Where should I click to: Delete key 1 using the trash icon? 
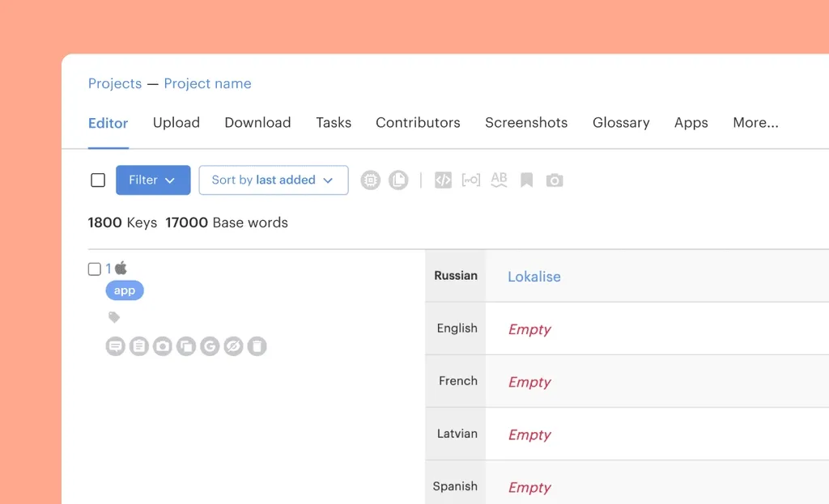(257, 347)
